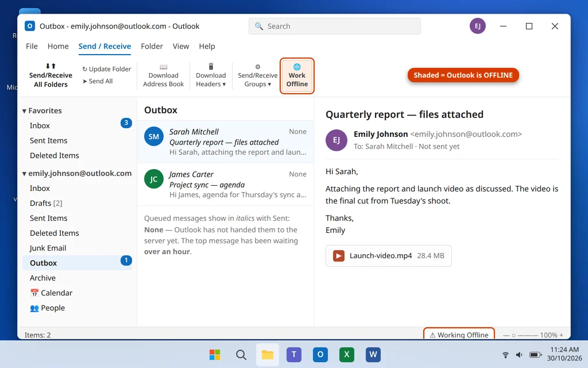
Task: Open the Archive folder
Action: (x=78, y=278)
